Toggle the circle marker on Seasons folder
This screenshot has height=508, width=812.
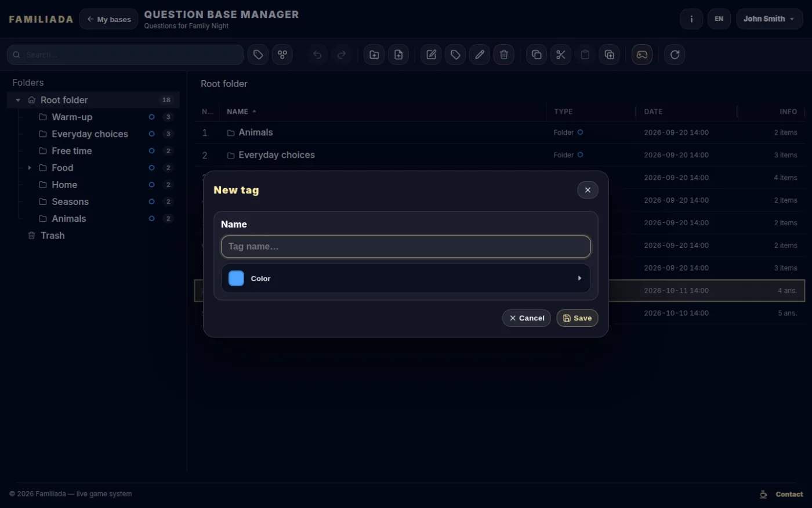151,201
